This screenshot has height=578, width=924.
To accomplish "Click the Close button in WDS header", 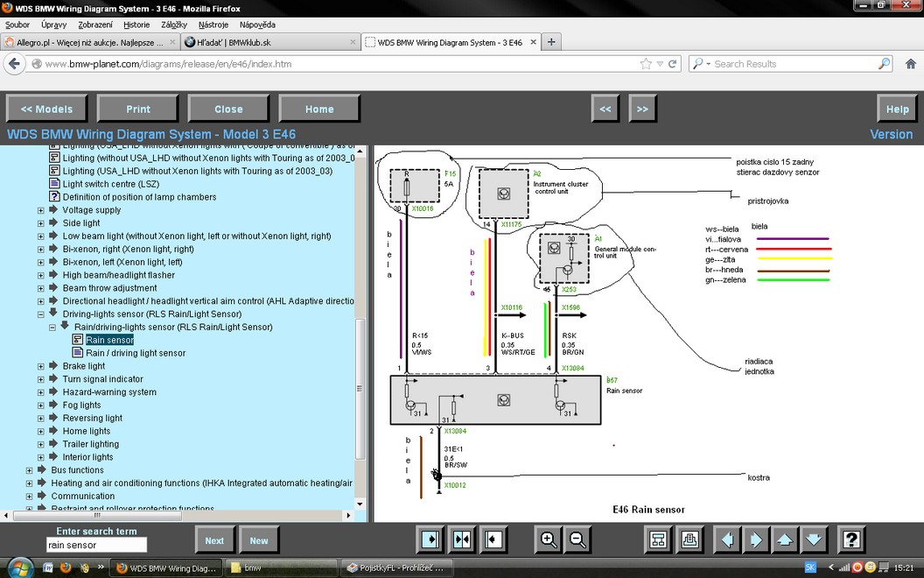I will pyautogui.click(x=228, y=109).
